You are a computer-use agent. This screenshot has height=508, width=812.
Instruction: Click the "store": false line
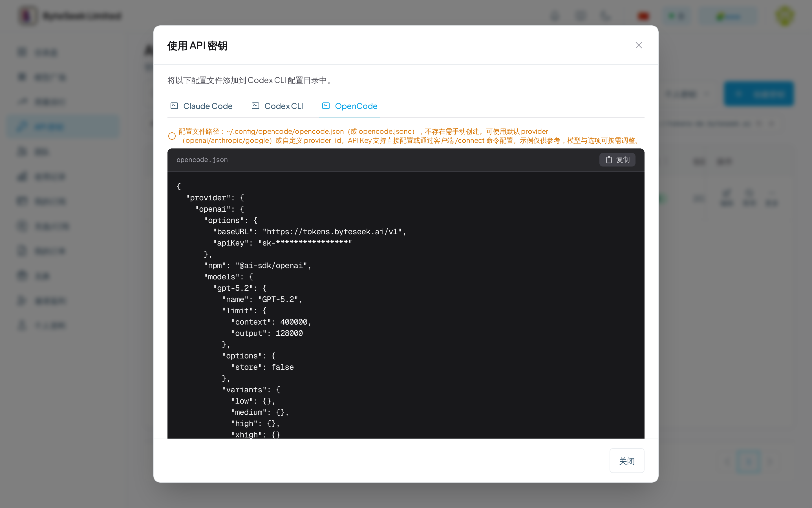(x=262, y=367)
